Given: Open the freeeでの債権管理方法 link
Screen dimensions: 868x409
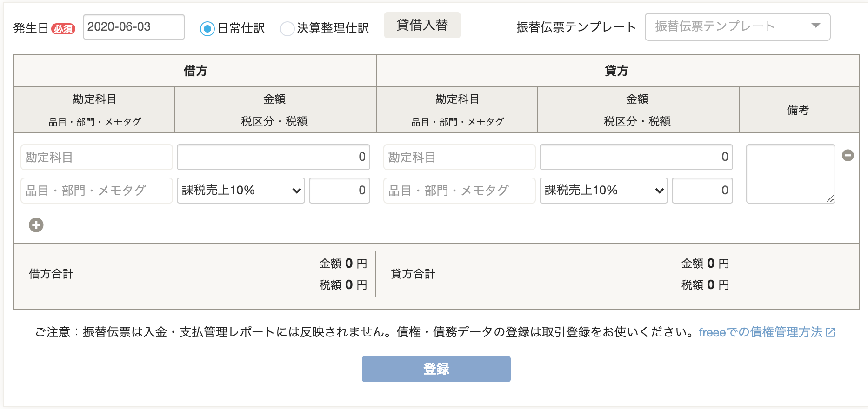Looking at the screenshot, I should click(761, 332).
